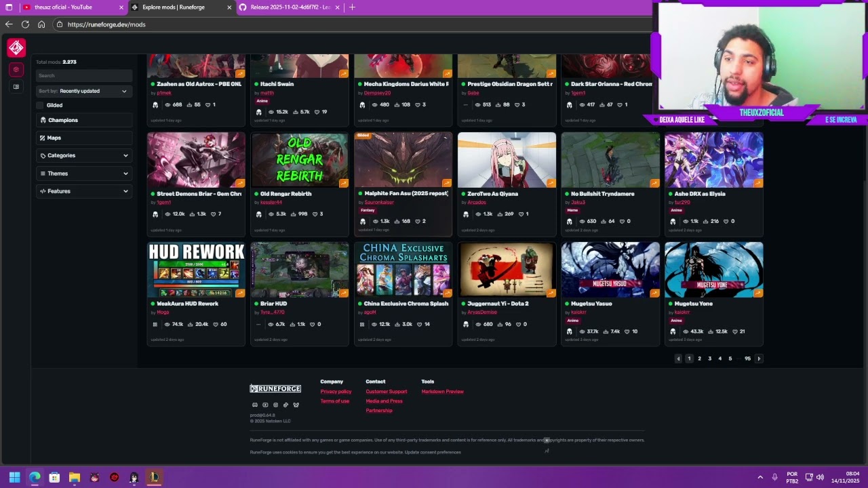Open the Mugetsu Yasuo mod title
Image resolution: width=868 pixels, height=488 pixels.
[591, 304]
